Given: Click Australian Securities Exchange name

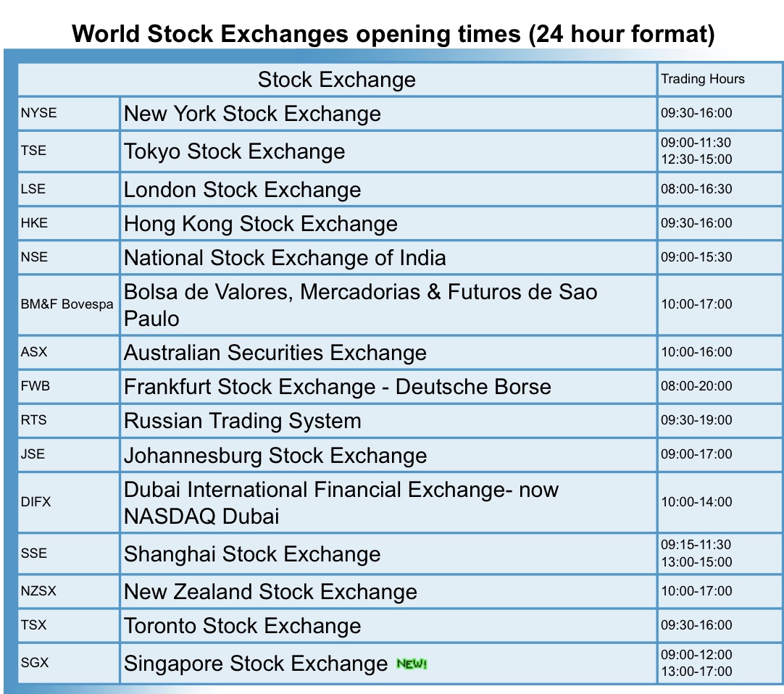Looking at the screenshot, I should pyautogui.click(x=275, y=353).
